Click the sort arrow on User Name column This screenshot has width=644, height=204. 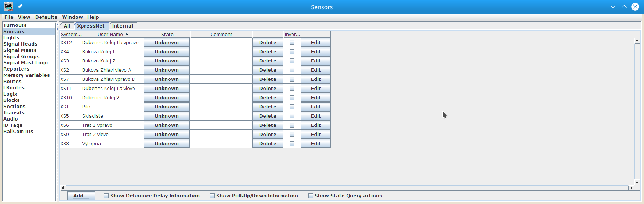(x=127, y=34)
